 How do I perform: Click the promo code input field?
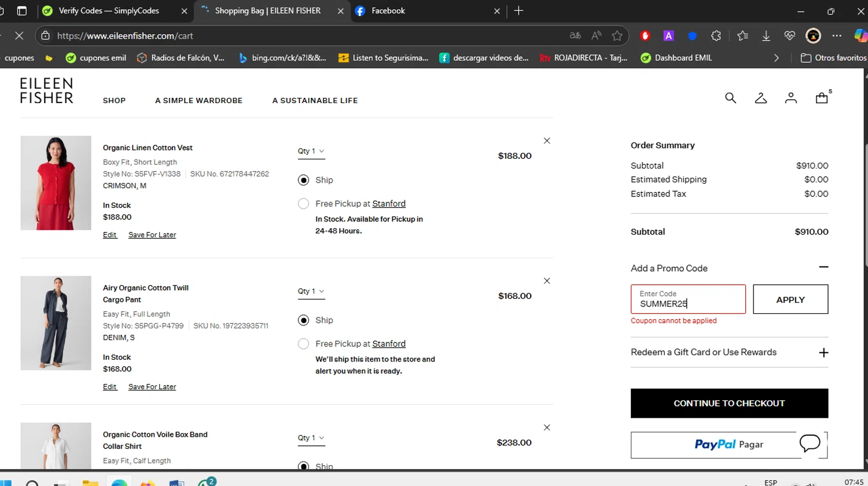[688, 299]
